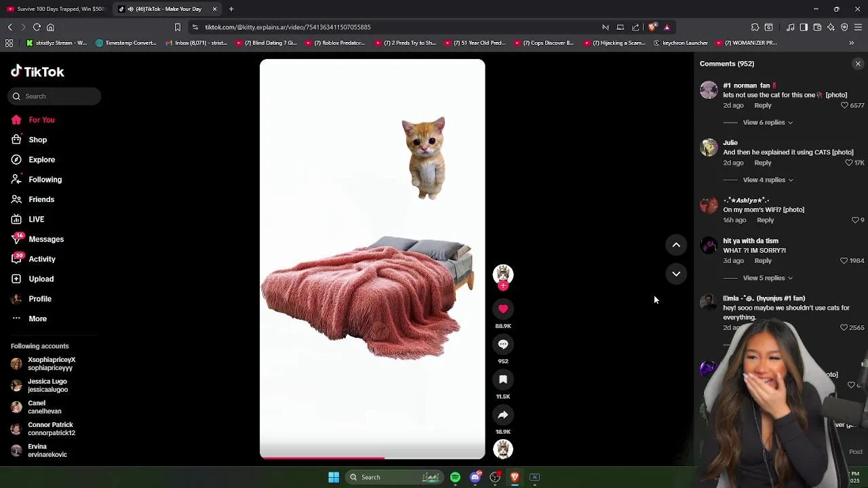Viewport: 868px width, 488px height.
Task: Expand 5 replies under hit ya comment
Action: point(768,278)
